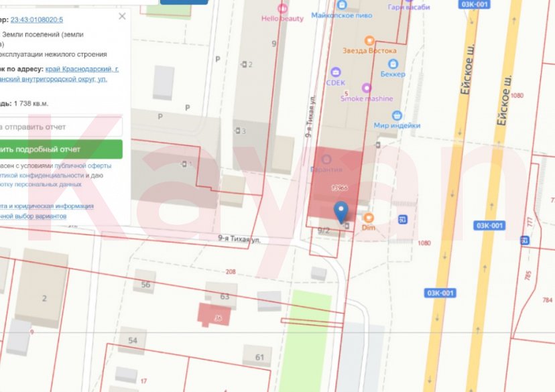Click the blue location pin marker
Image resolution: width=555 pixels, height=392 pixels.
pos(341,211)
